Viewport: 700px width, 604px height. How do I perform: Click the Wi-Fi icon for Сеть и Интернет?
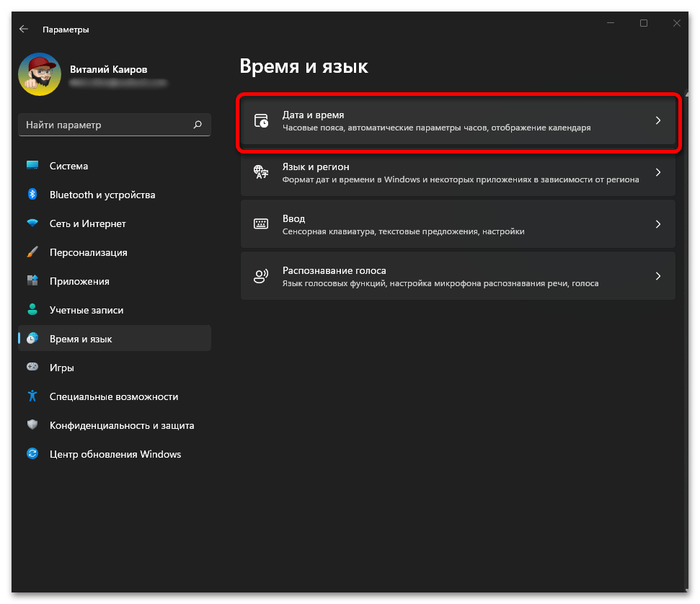[32, 223]
